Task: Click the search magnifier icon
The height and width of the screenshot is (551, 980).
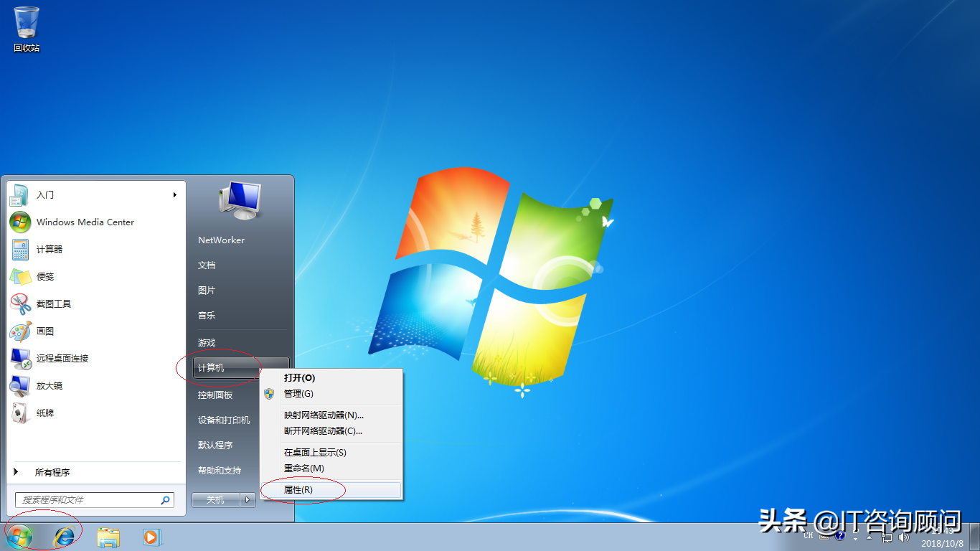Action: [165, 500]
